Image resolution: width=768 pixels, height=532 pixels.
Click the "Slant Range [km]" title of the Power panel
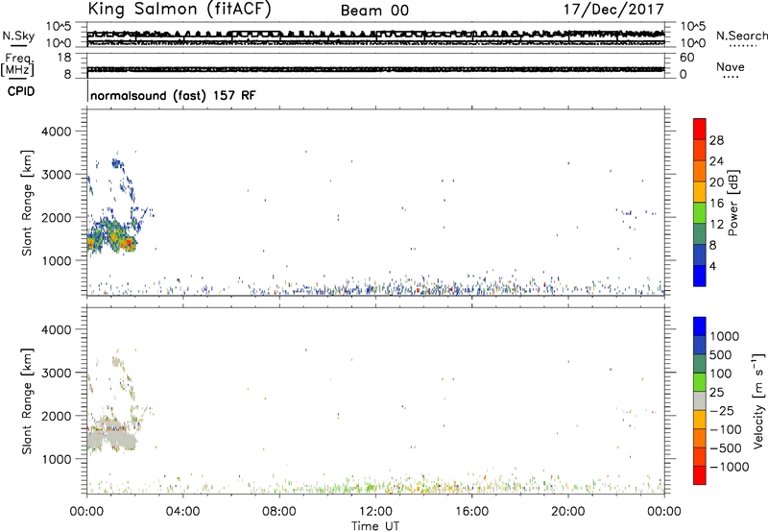(27, 203)
